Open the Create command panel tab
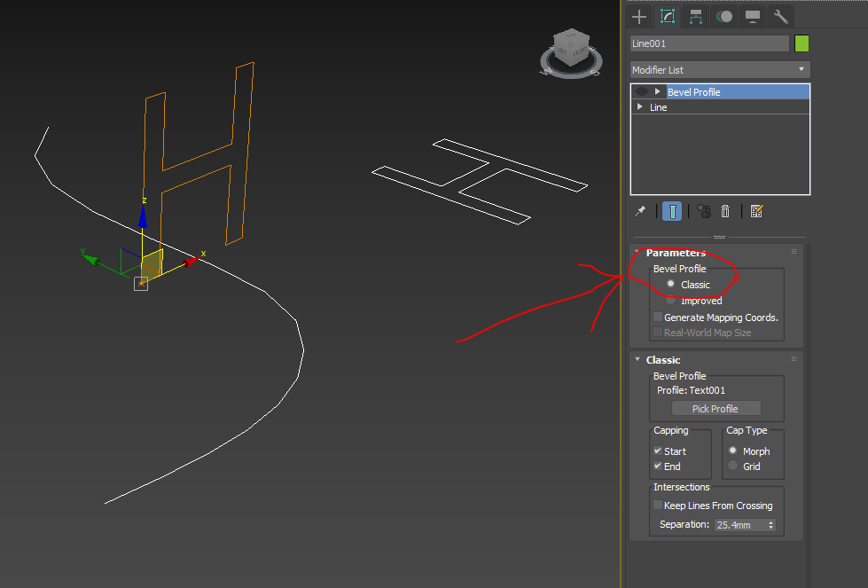The image size is (868, 588). (x=639, y=17)
